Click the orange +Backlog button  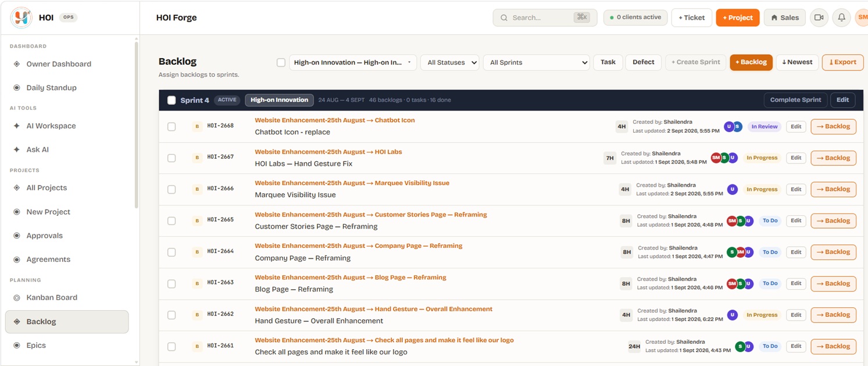click(x=751, y=62)
